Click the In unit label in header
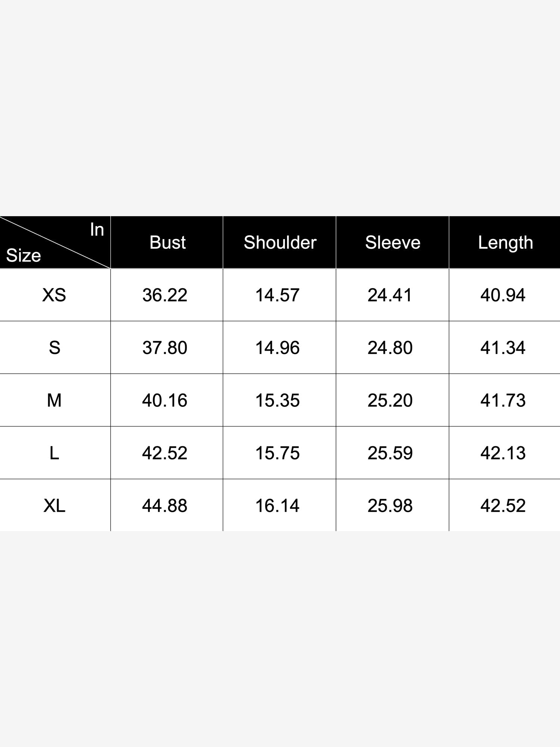This screenshot has height=747, width=560. [97, 229]
